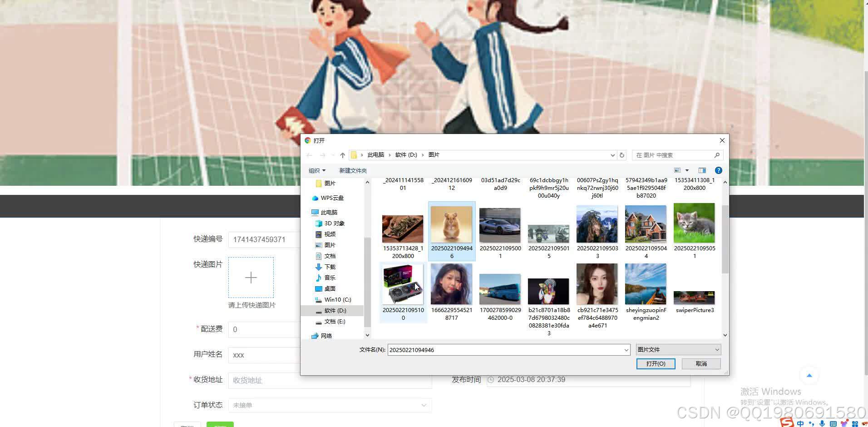Change the view layout icon
868x427 pixels.
(x=677, y=170)
